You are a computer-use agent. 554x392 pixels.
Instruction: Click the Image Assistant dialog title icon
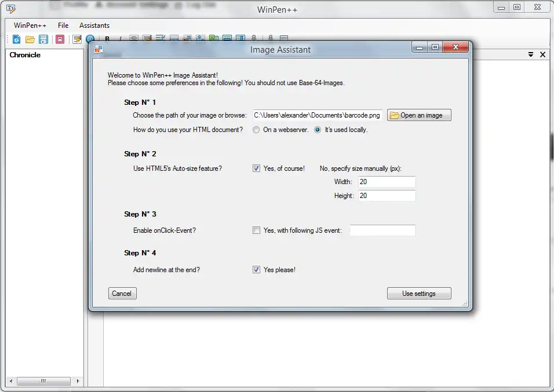pyautogui.click(x=99, y=49)
